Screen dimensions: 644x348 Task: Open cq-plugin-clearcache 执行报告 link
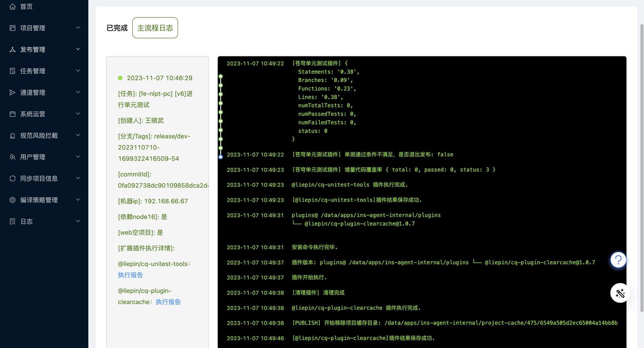(168, 302)
